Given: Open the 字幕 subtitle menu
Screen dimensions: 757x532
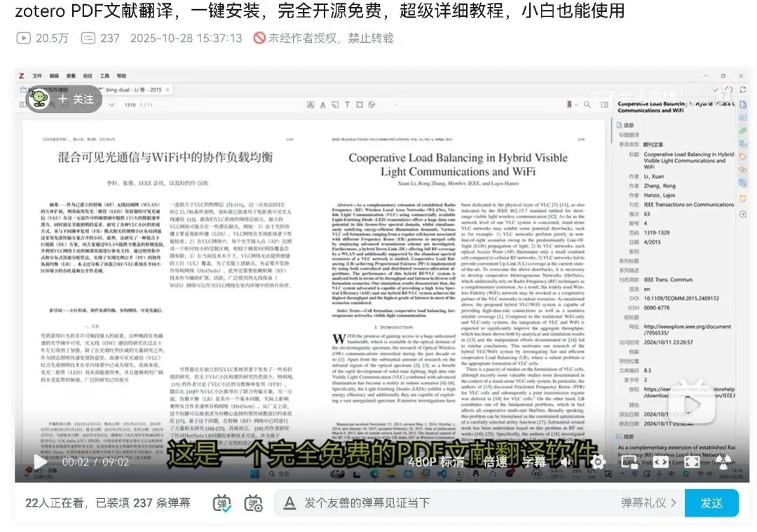Looking at the screenshot, I should click(533, 462).
